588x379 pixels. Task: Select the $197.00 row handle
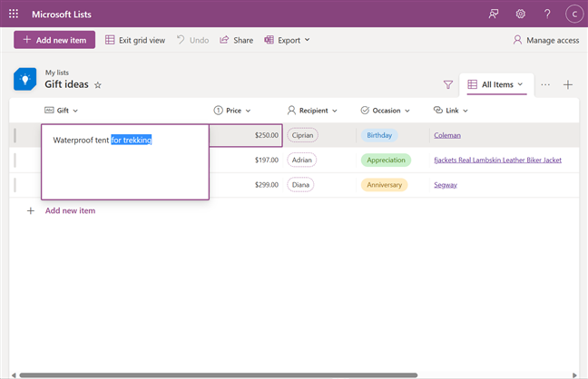point(15,160)
